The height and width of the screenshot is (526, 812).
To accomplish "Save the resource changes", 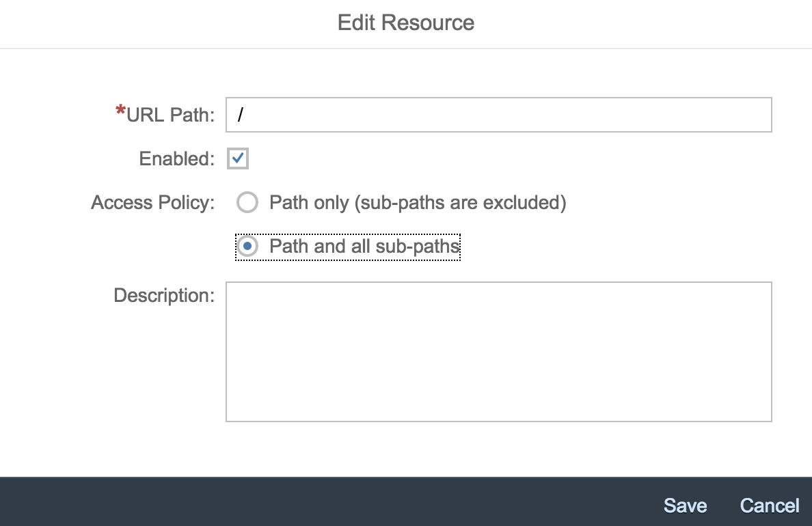I will pyautogui.click(x=685, y=506).
